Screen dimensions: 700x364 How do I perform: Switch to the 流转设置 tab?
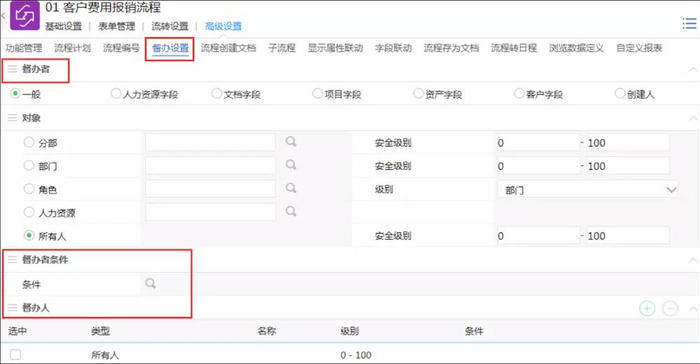pyautogui.click(x=170, y=26)
